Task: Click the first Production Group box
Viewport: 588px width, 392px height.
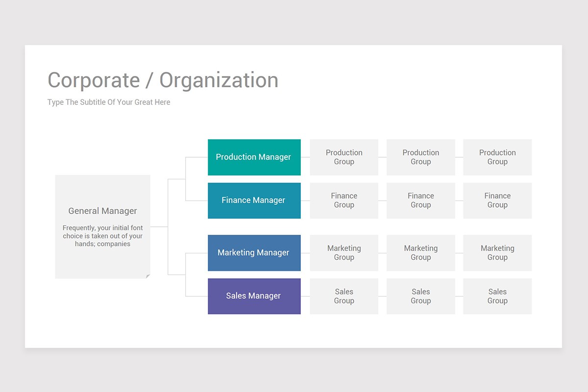Action: click(343, 157)
